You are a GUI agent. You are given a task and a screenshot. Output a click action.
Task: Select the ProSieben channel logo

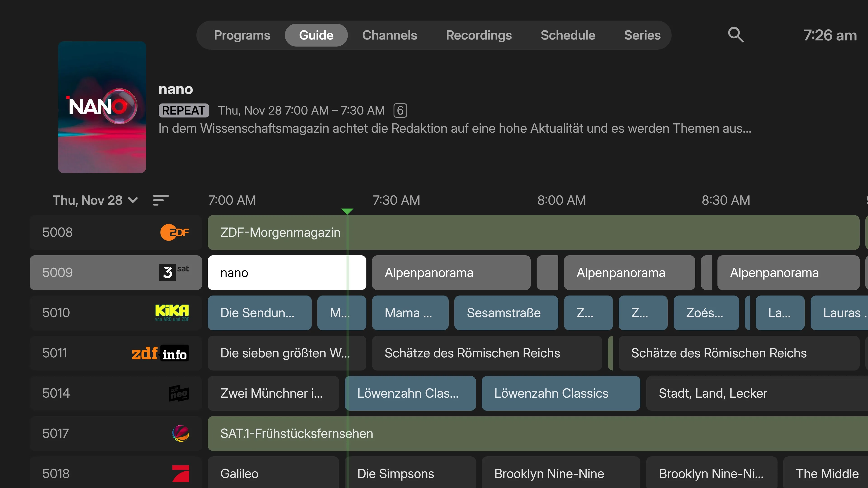pyautogui.click(x=181, y=474)
